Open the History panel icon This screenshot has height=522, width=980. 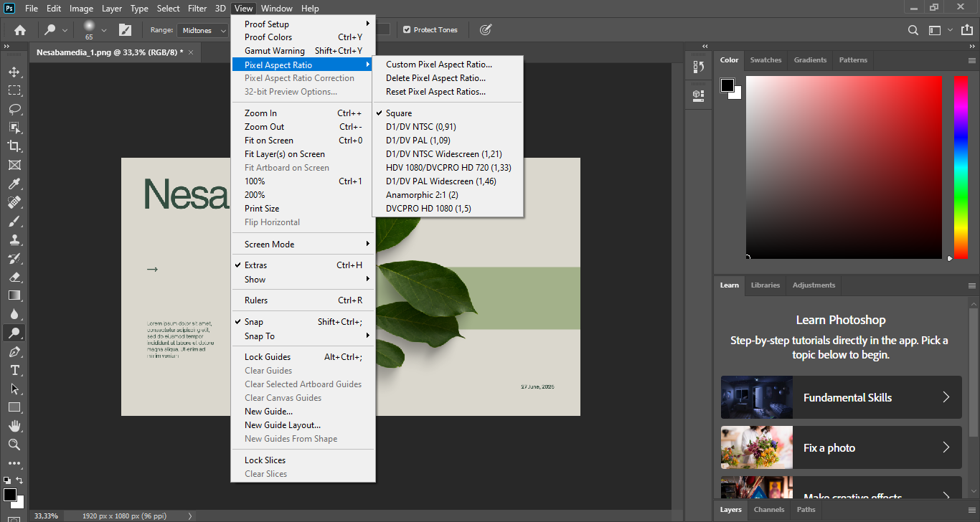pos(698,67)
